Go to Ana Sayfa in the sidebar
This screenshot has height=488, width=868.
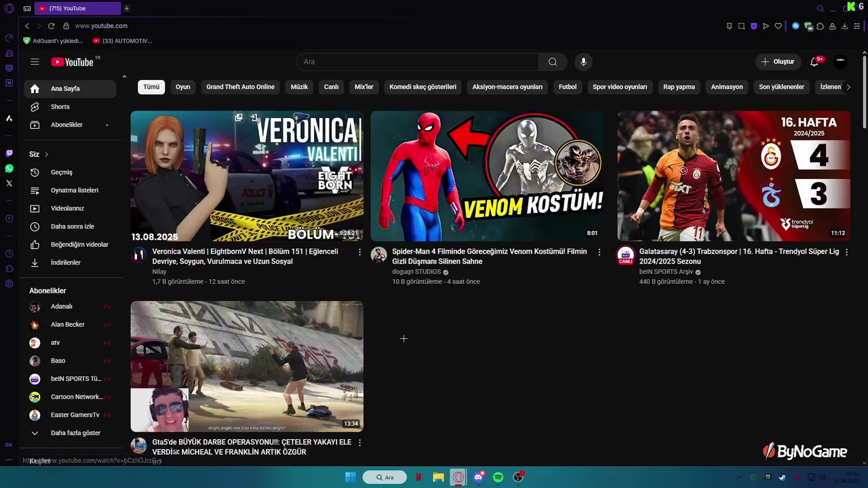click(x=70, y=89)
